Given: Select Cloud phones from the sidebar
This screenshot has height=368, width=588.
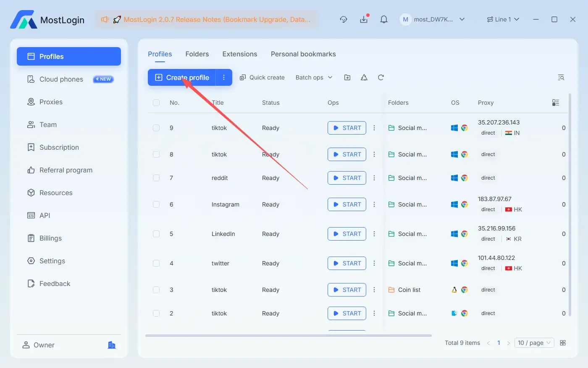Looking at the screenshot, I should click(61, 79).
